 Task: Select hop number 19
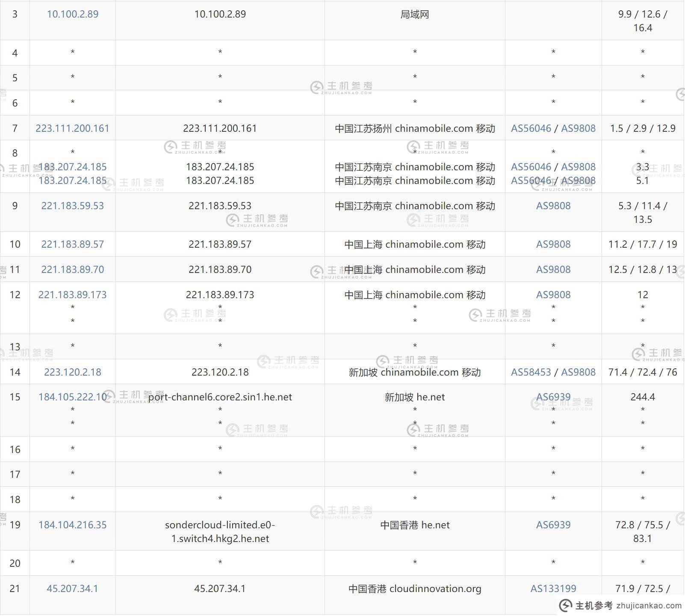pos(15,525)
